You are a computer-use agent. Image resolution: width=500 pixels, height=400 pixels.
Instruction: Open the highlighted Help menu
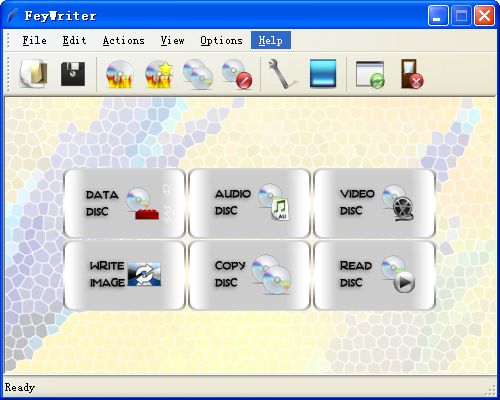click(271, 40)
